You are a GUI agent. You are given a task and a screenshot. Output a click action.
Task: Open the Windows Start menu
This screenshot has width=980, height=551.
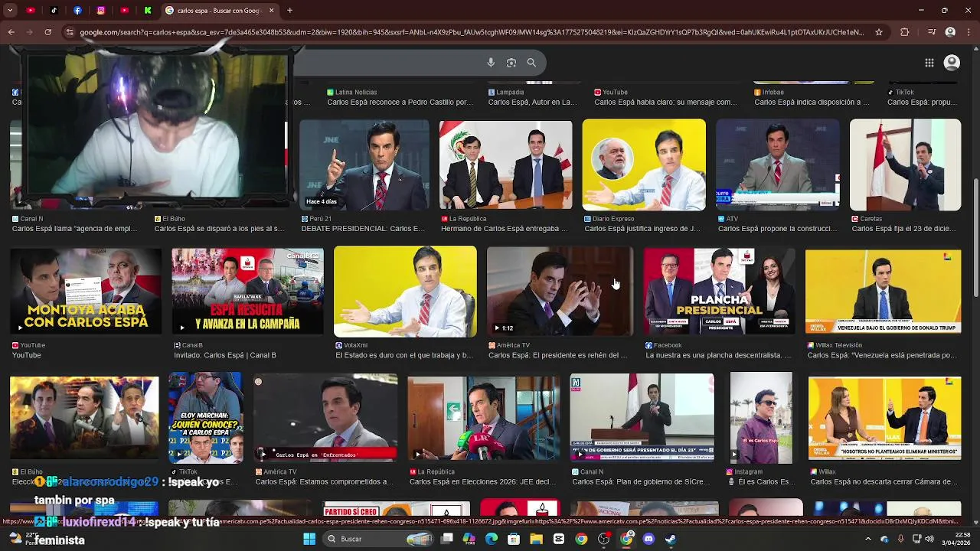coord(309,539)
